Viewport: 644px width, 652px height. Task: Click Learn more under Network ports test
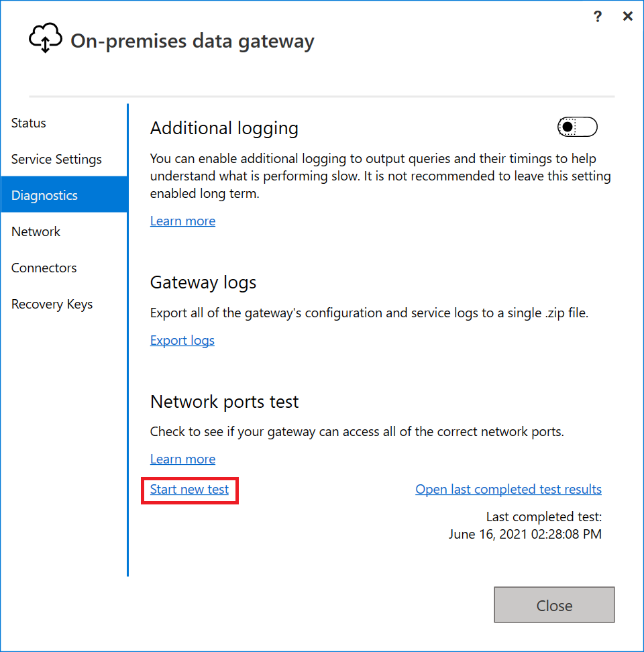(182, 459)
